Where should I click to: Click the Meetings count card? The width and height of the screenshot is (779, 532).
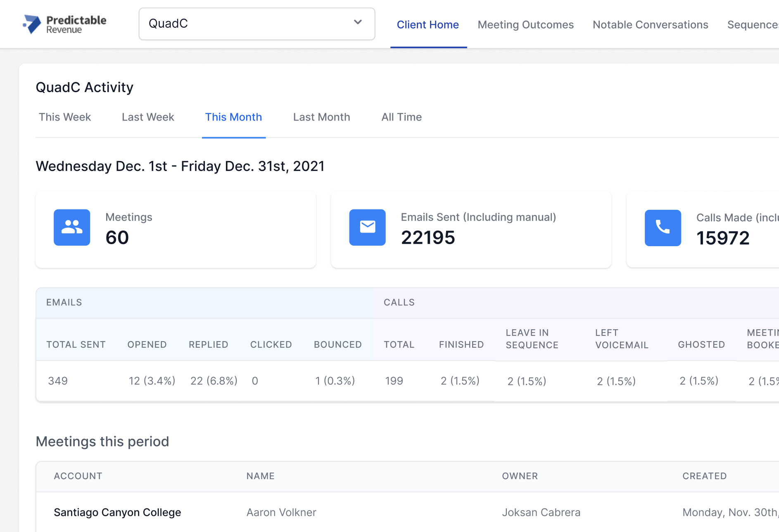pos(176,229)
